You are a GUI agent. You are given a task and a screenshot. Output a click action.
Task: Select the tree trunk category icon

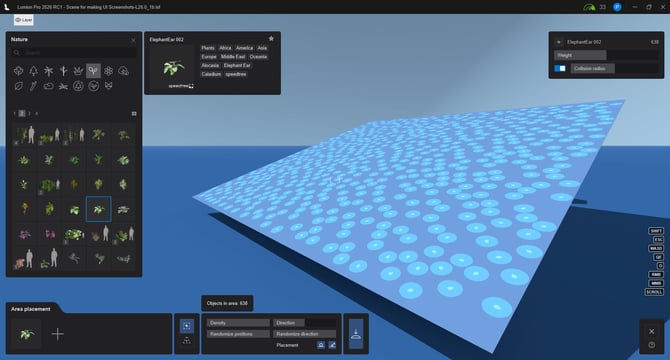coord(34,86)
